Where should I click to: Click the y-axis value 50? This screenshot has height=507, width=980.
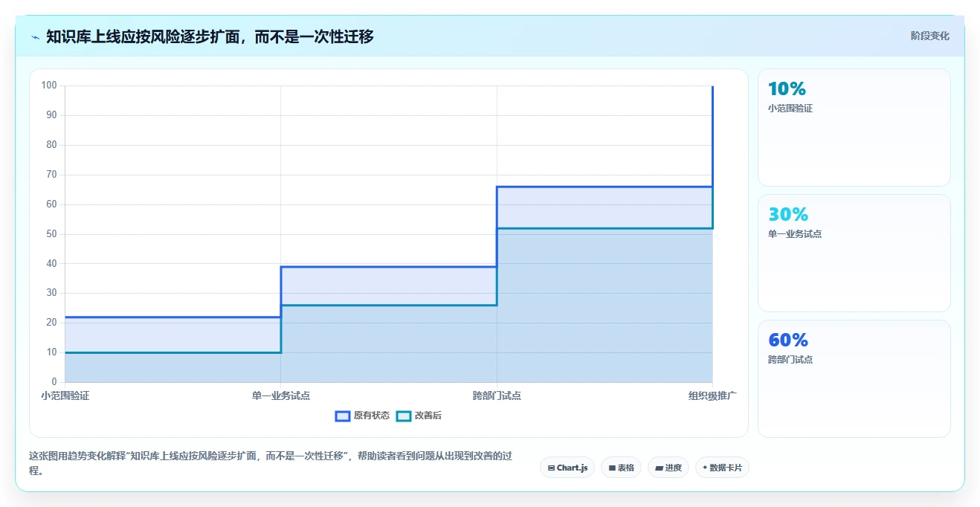click(x=51, y=234)
